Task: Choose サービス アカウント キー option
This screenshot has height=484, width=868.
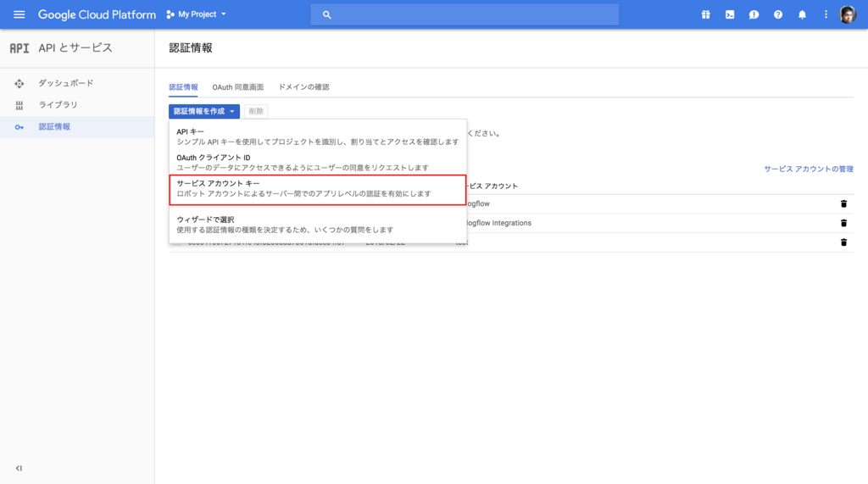Action: coord(318,189)
